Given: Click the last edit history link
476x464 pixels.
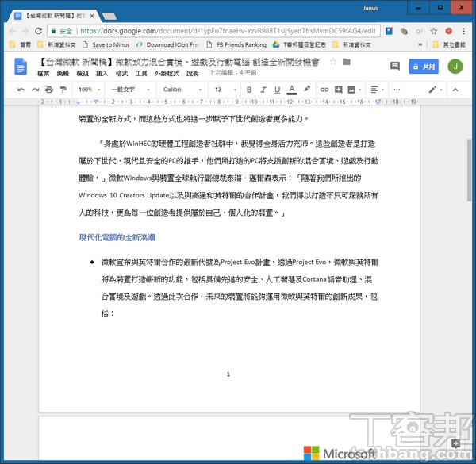Looking at the screenshot, I should tap(232, 72).
